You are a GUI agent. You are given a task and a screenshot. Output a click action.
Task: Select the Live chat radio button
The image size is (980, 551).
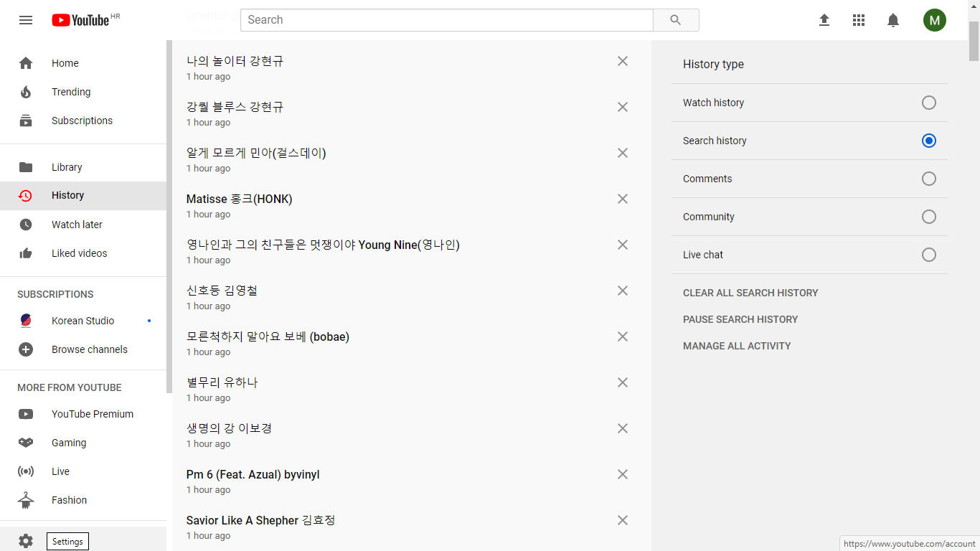coord(929,255)
